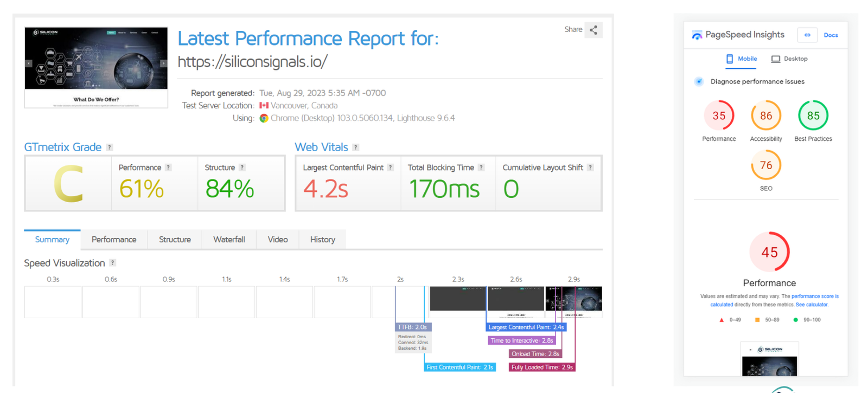Click the Fully Loaded Time 2.9s marker

click(x=541, y=367)
